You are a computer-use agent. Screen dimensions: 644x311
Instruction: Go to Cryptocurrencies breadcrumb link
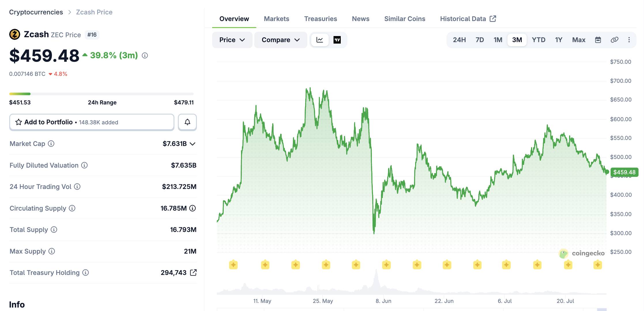pos(36,12)
